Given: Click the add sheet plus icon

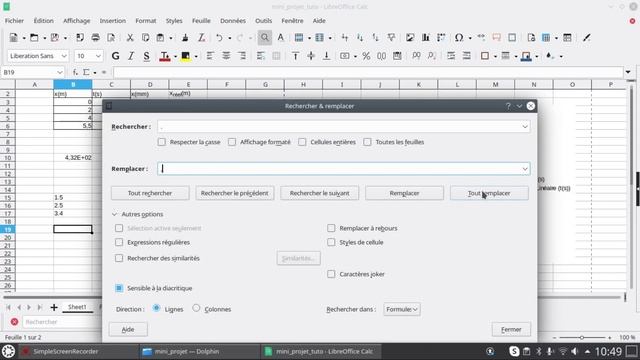Looking at the screenshot, I should point(54,307).
